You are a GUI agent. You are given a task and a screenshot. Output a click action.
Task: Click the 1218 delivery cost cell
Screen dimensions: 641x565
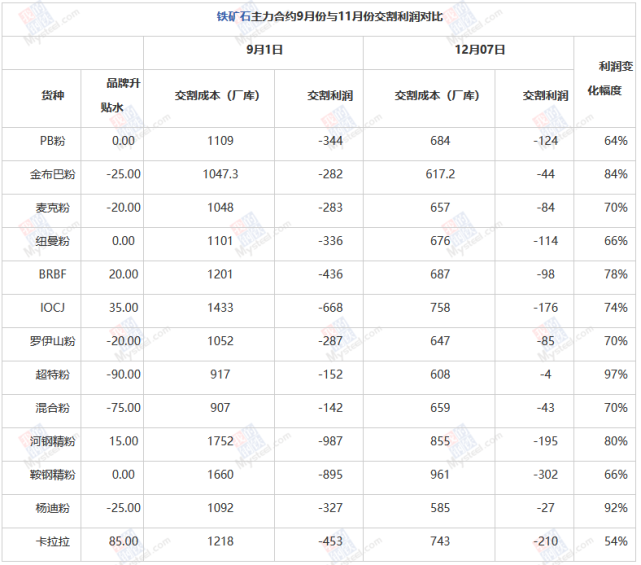point(220,541)
